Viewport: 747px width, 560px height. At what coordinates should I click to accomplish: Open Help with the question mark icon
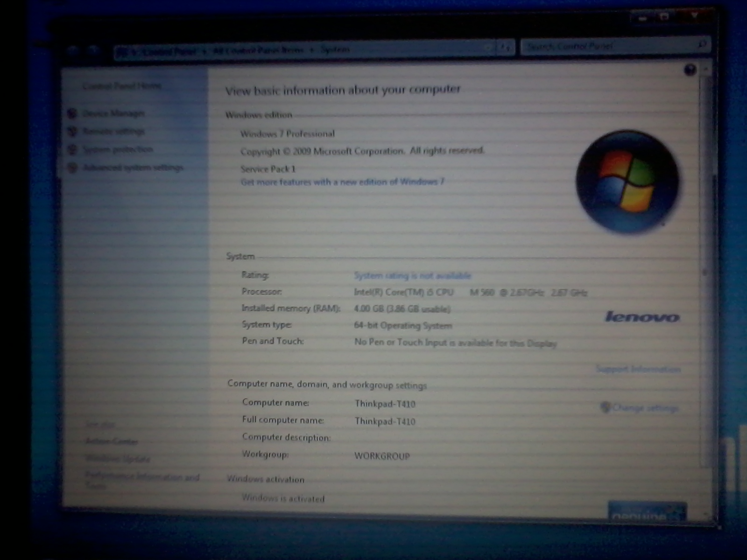click(690, 70)
